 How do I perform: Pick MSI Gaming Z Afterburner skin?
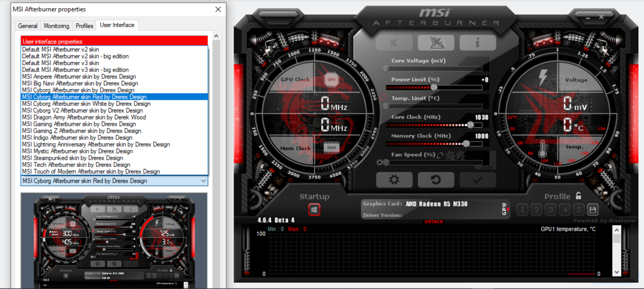tap(114, 130)
